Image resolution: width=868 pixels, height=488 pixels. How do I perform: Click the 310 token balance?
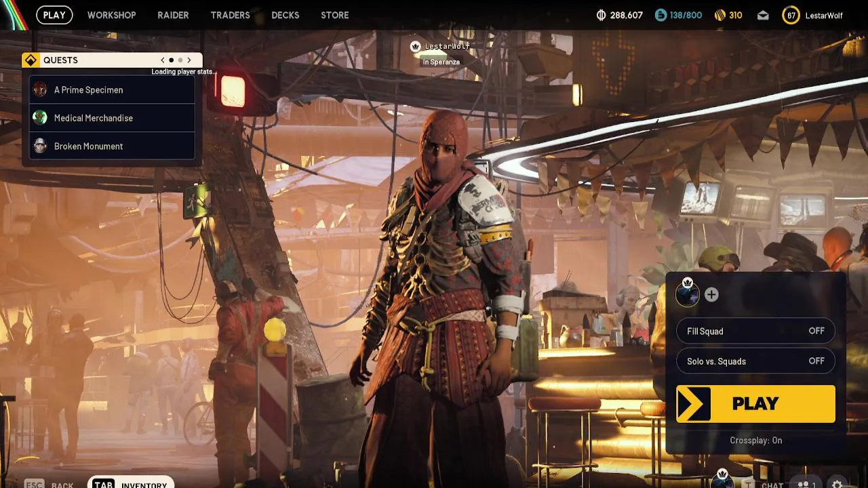point(736,15)
